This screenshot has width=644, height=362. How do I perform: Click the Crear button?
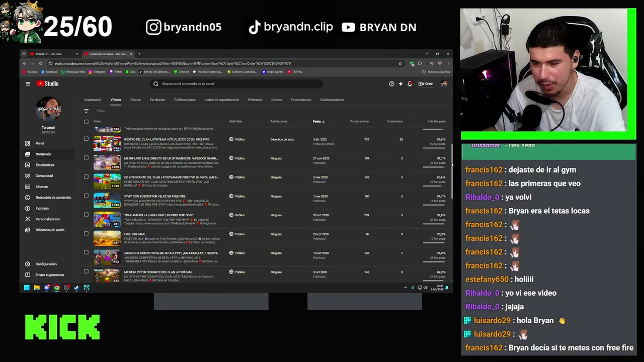(426, 84)
